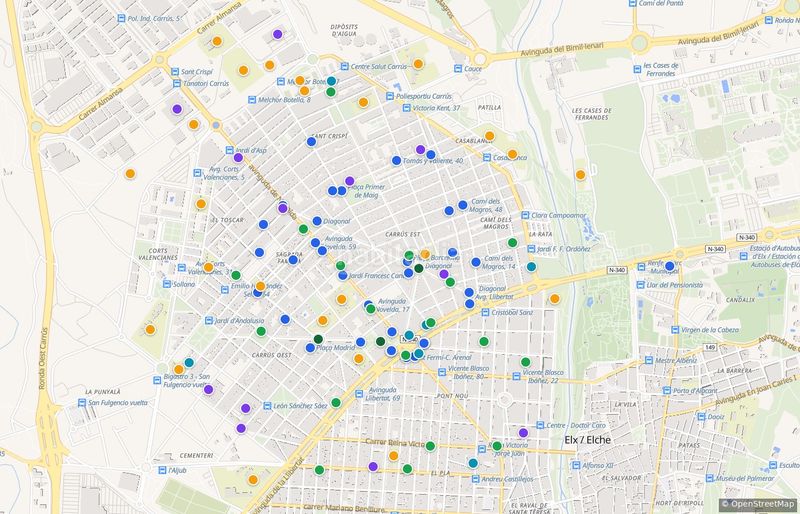800x514 pixels.
Task: Click the Ronda Oest Carrús road label
Action: pyautogui.click(x=43, y=358)
